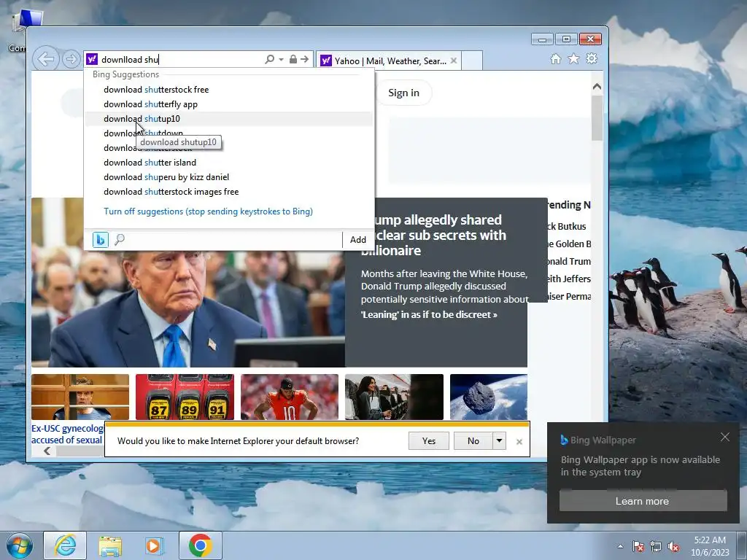The width and height of the screenshot is (747, 560).
Task: Close the Yahoo tab
Action: pos(454,61)
